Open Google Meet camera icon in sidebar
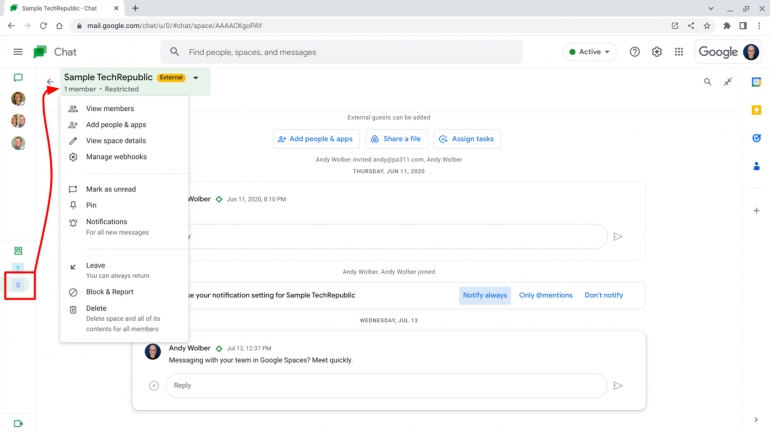Viewport: 770px width, 433px height. [18, 423]
